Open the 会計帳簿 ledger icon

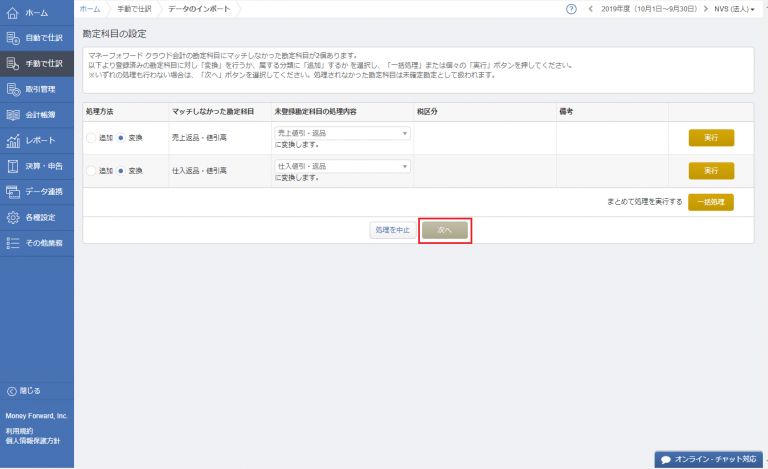coord(13,115)
